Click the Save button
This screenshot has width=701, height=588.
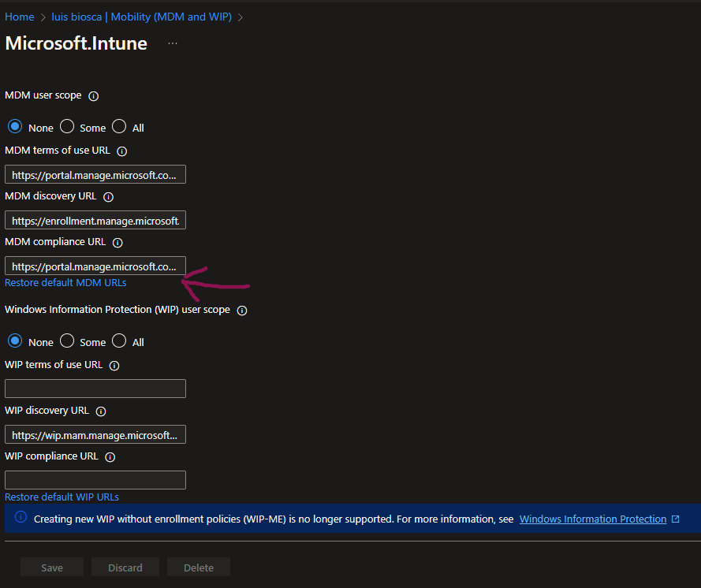coord(52,568)
